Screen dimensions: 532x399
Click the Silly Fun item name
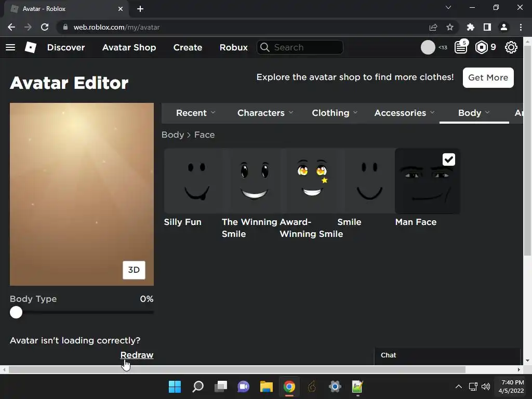click(183, 222)
